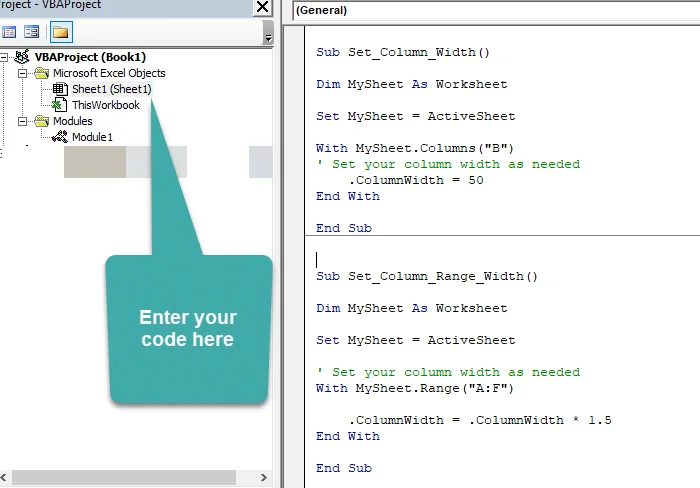Click the final End Sub line

pos(344,468)
